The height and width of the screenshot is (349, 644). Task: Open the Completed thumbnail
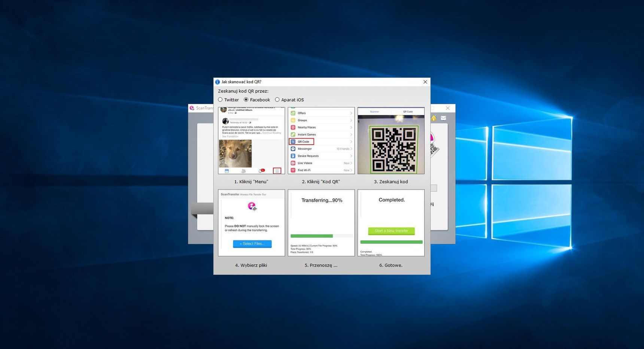click(391, 223)
